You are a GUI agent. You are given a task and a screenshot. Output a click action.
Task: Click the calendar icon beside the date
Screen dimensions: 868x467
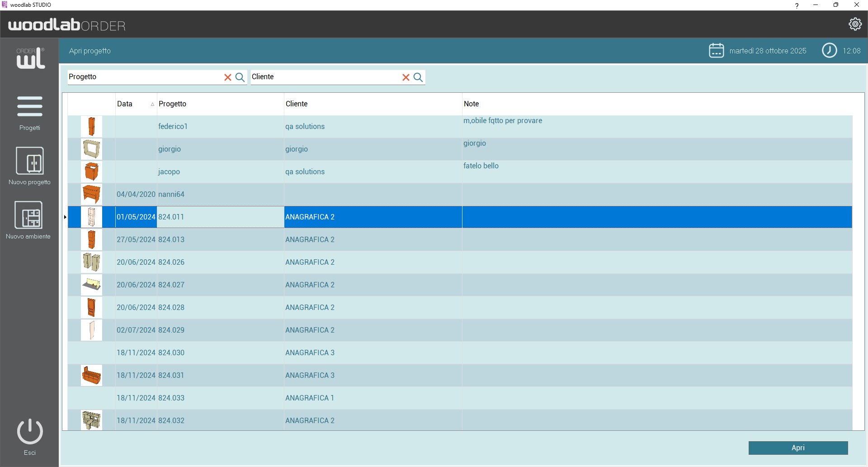tap(716, 51)
